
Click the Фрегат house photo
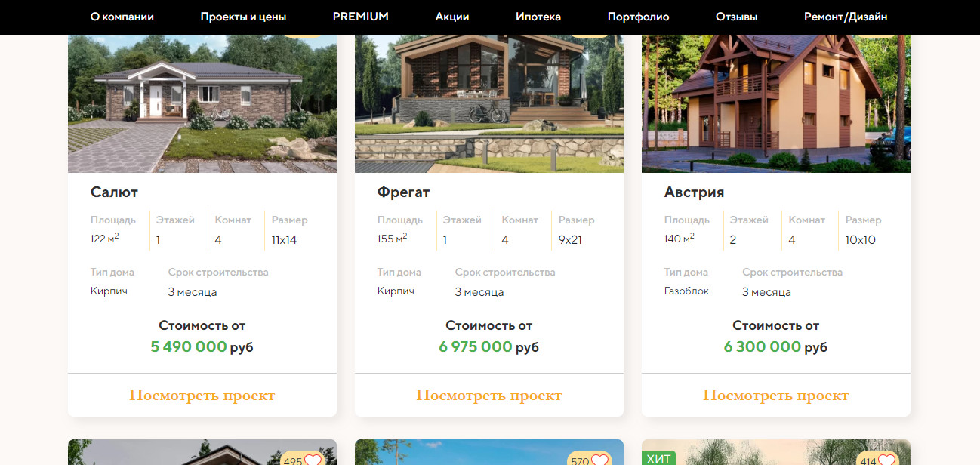[489, 103]
